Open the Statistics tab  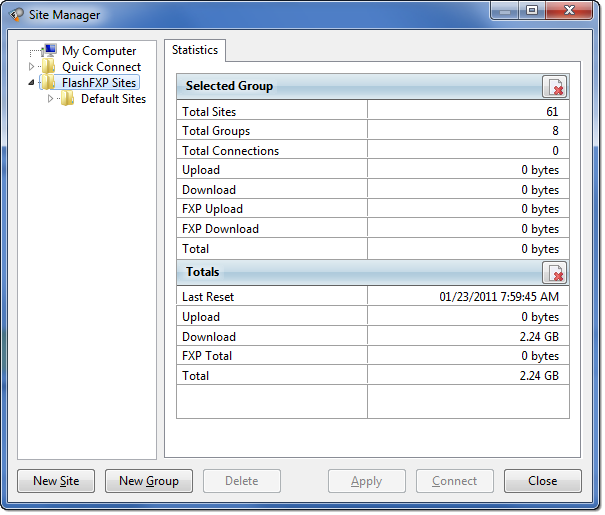(196, 50)
